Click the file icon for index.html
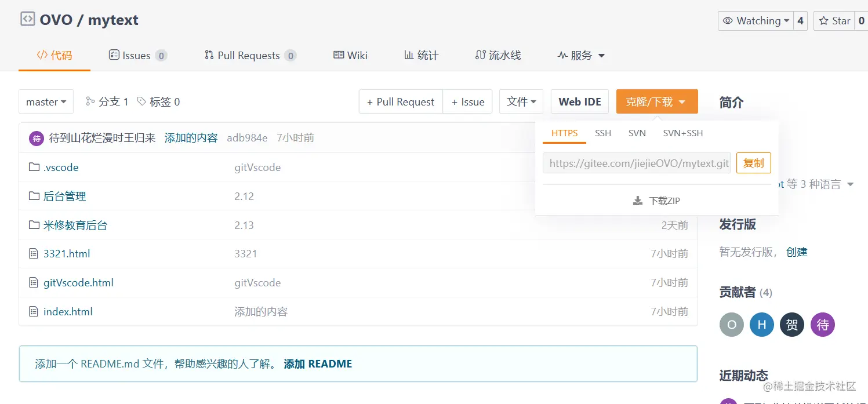The image size is (868, 404). [x=34, y=312]
